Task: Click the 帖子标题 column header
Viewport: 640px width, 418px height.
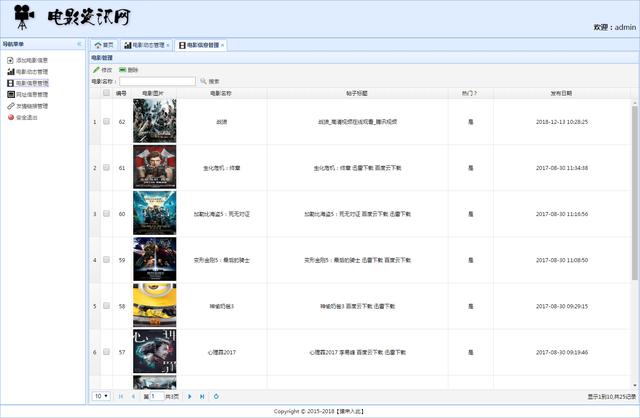Action: [357, 93]
